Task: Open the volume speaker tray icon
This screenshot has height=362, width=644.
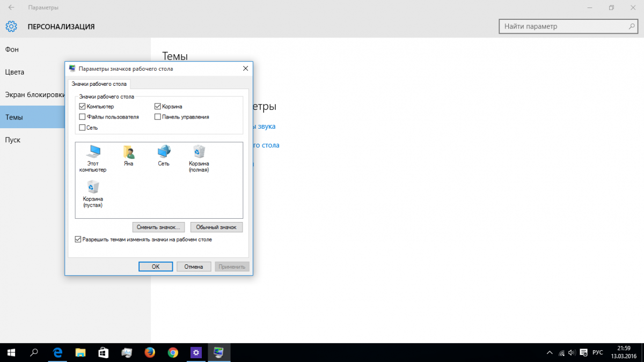Action: 572,353
